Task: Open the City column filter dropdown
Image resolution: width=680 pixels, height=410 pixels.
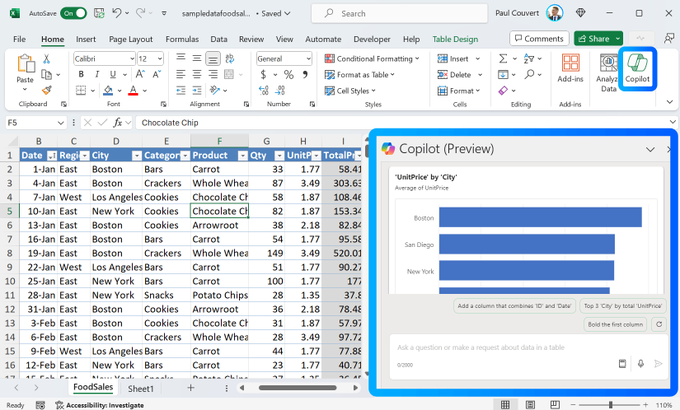Action: [137, 156]
